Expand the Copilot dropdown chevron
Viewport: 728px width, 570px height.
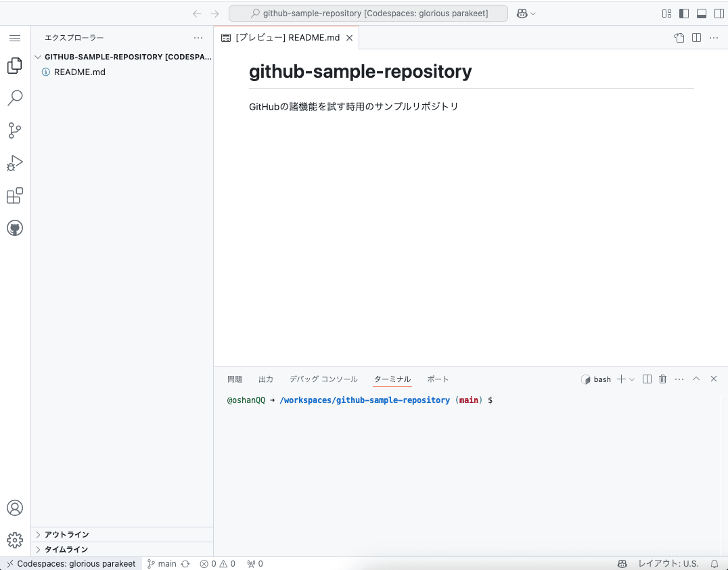[x=533, y=14]
